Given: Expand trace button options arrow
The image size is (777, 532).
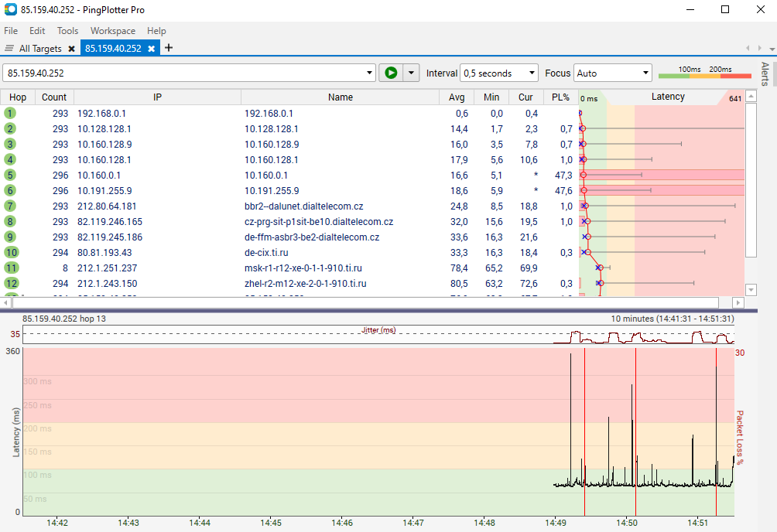Looking at the screenshot, I should (411, 73).
